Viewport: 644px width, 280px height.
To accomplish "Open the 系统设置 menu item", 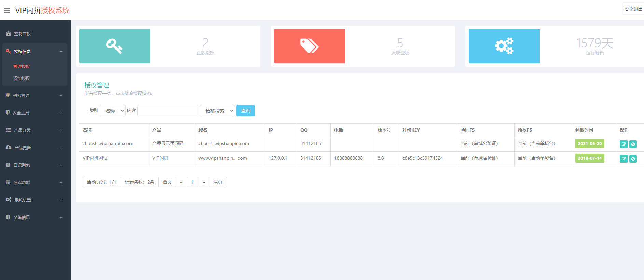I will pyautogui.click(x=35, y=200).
